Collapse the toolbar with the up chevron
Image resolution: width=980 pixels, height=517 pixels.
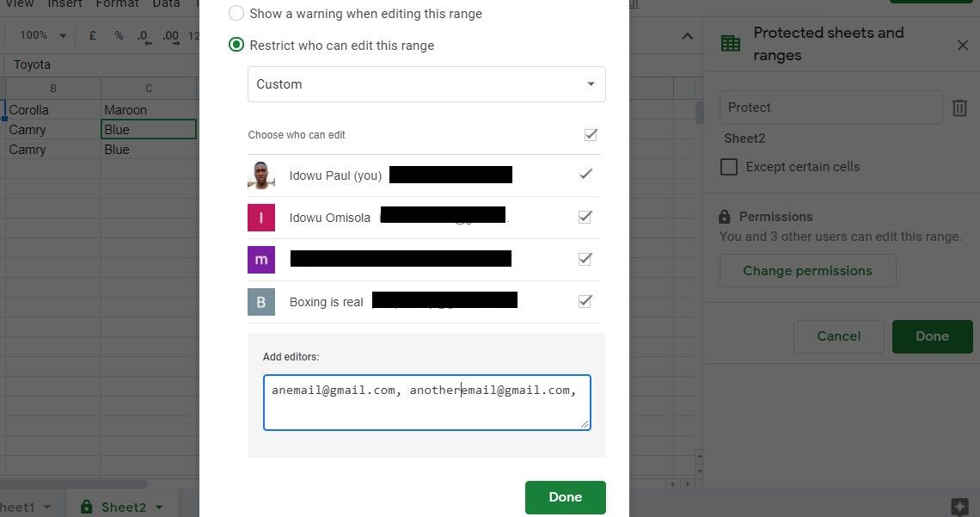click(687, 36)
